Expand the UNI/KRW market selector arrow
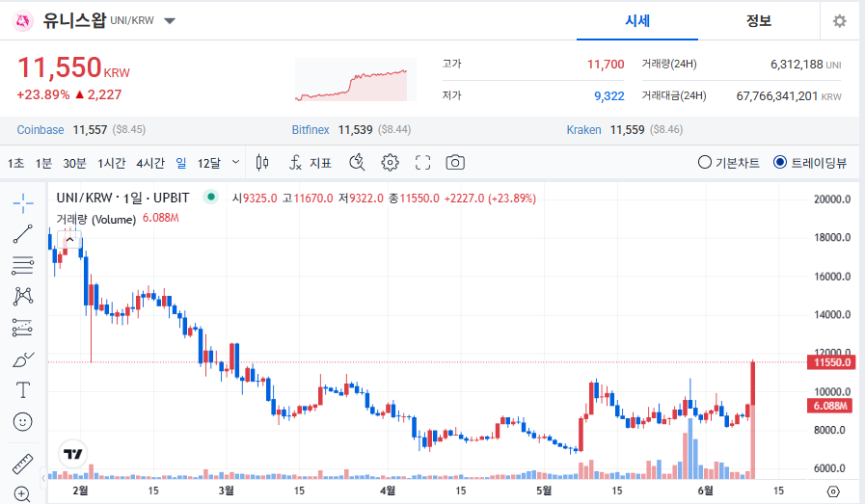The image size is (865, 504). (x=170, y=21)
